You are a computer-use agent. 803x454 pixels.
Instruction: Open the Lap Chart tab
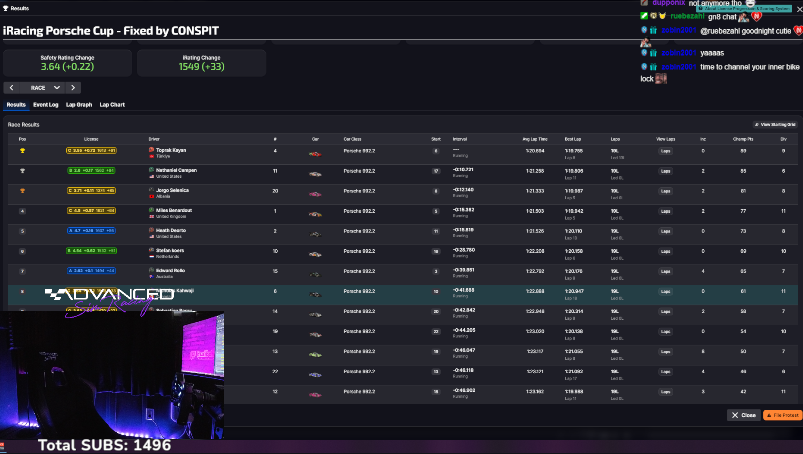tap(112, 104)
